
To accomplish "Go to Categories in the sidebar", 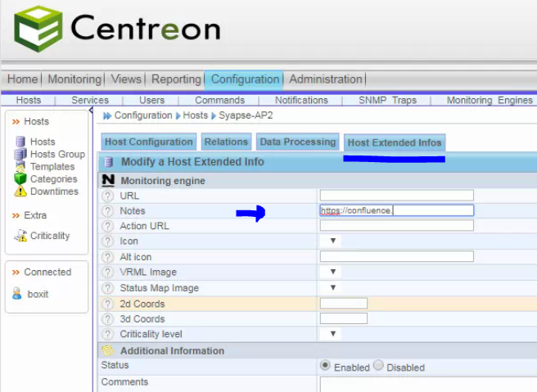I will coord(53,179).
